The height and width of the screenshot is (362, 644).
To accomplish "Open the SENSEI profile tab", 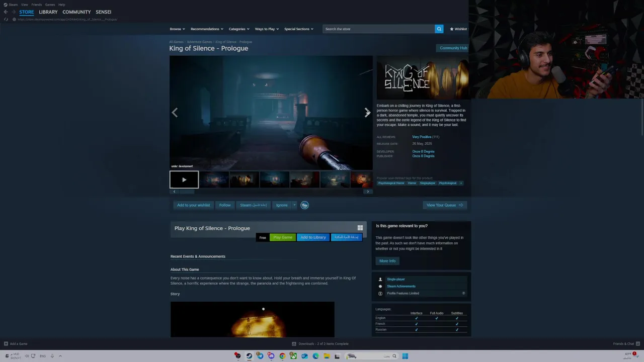I will click(x=103, y=12).
